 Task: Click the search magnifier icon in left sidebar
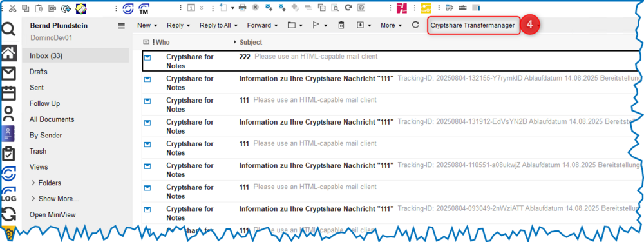click(x=8, y=30)
